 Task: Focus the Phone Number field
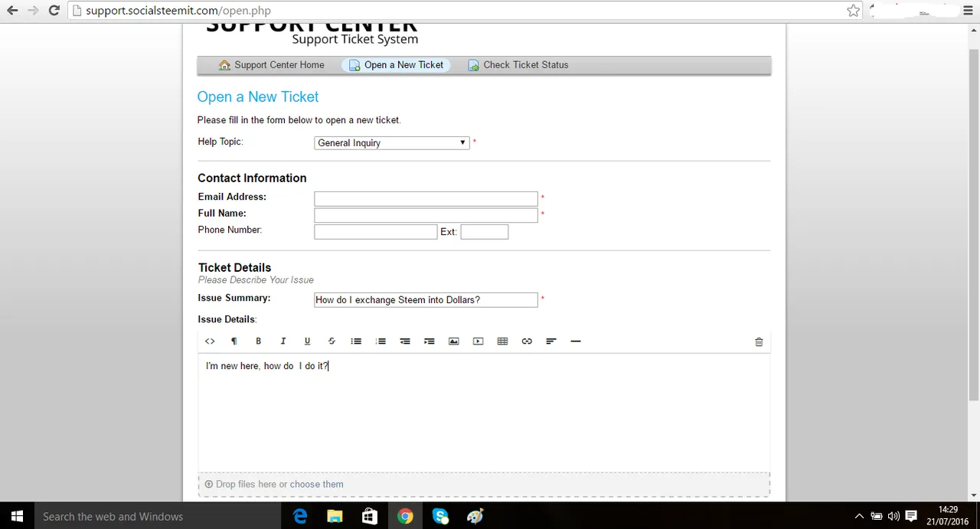(376, 232)
